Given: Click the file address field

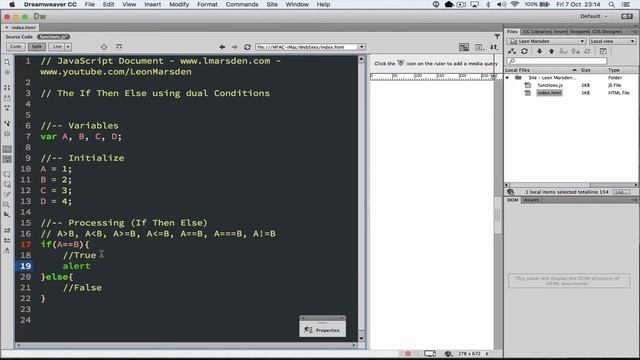Looking at the screenshot, I should [x=307, y=47].
